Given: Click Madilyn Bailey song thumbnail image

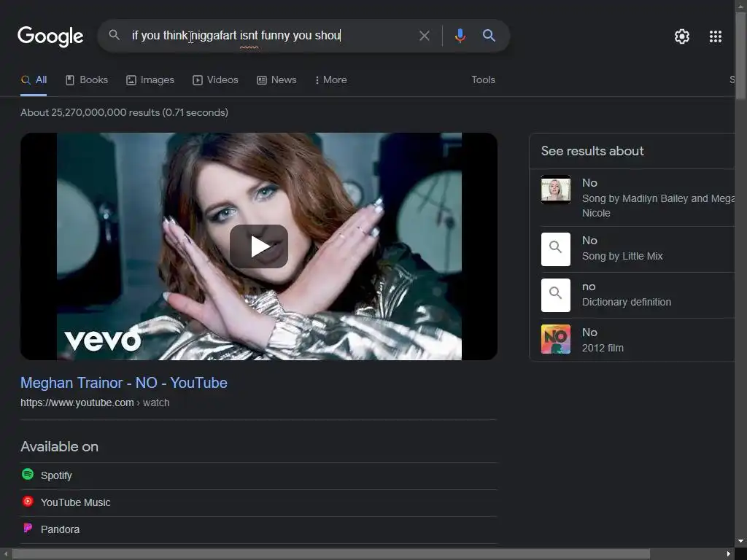Looking at the screenshot, I should (555, 190).
